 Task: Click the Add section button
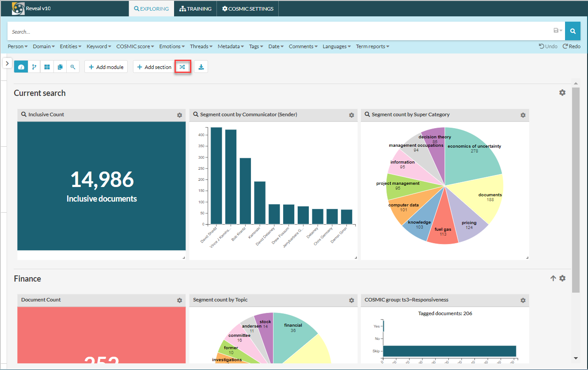154,67
